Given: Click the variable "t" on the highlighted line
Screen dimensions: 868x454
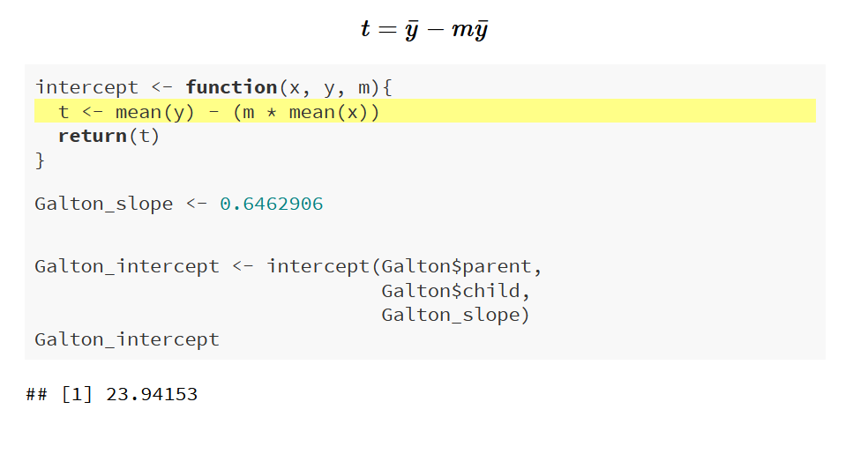Looking at the screenshot, I should [64, 112].
